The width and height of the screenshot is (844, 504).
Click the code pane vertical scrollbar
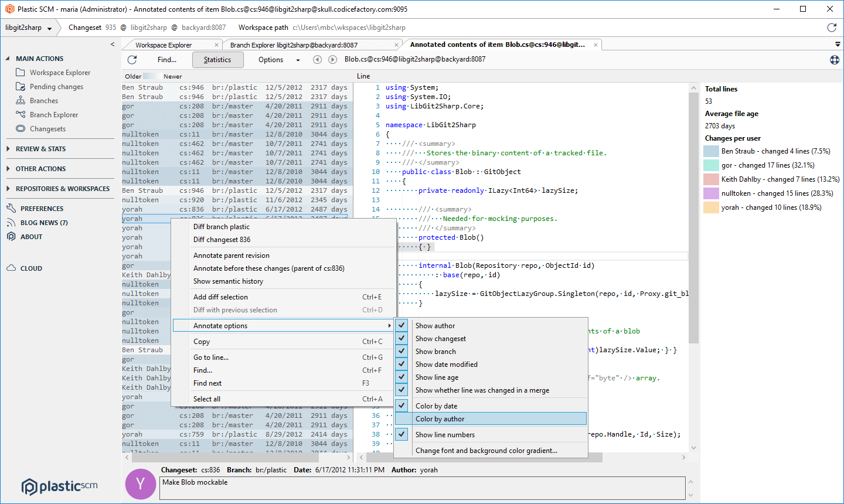coord(694,217)
